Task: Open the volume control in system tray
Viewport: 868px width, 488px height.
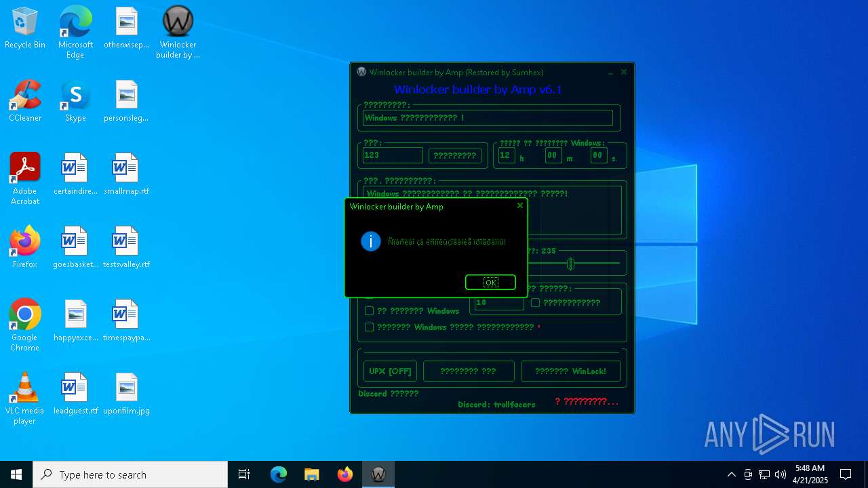Action: tap(781, 474)
